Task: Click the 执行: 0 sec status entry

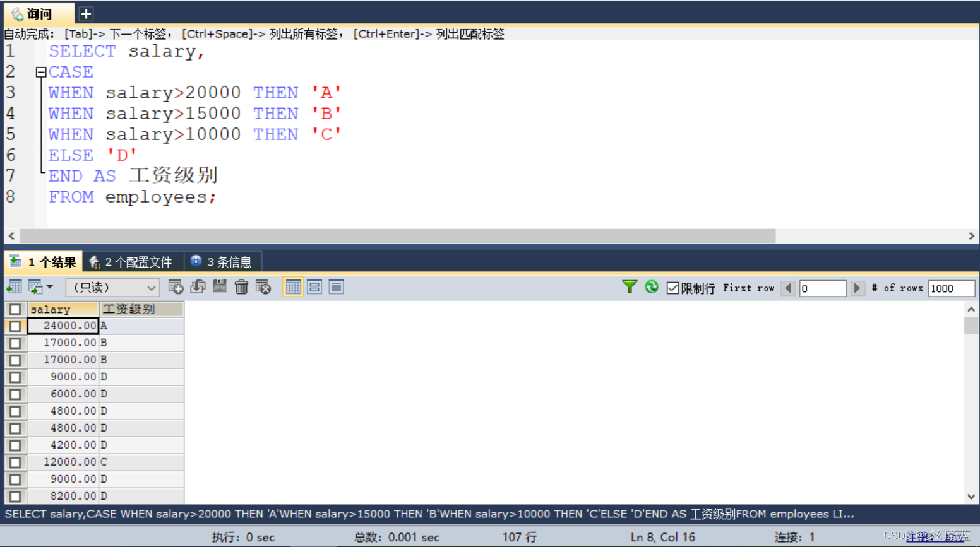Action: click(243, 538)
